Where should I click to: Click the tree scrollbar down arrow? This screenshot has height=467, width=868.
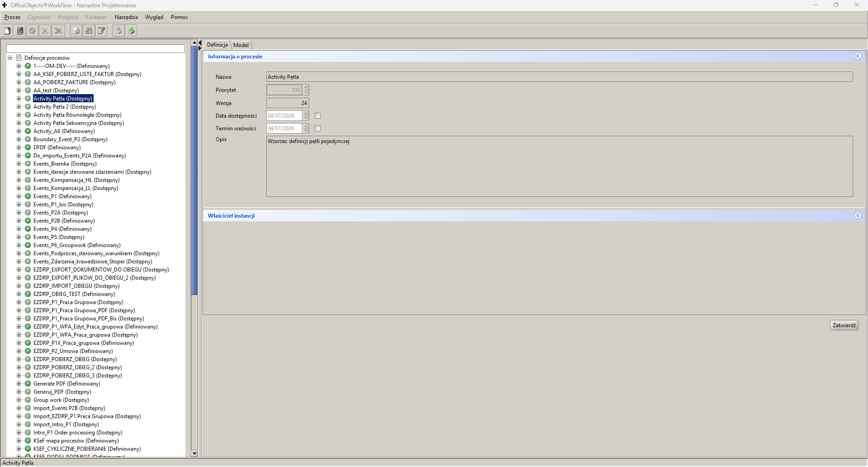[x=194, y=453]
